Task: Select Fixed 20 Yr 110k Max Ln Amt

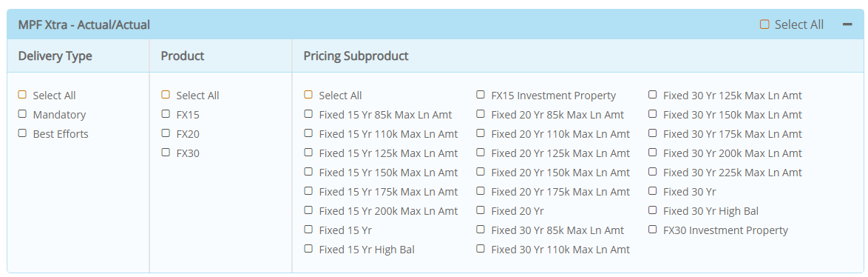Action: [x=481, y=133]
